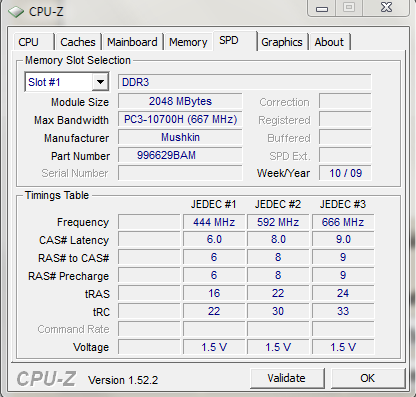
Task: Click the tRC value 22
Action: 214,311
